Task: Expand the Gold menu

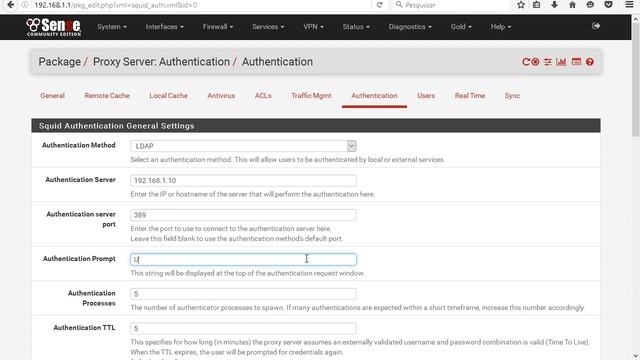Action: click(461, 27)
